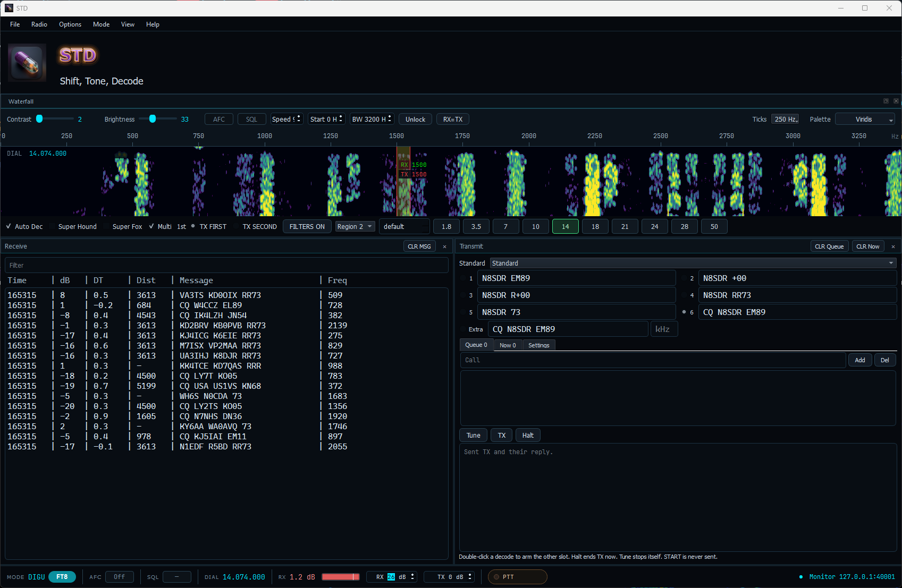The width and height of the screenshot is (902, 588).
Task: Click the Call input field
Action: click(653, 360)
